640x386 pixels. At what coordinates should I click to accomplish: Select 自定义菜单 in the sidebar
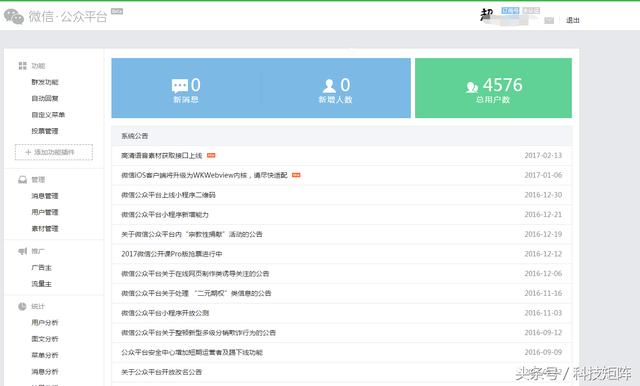pyautogui.click(x=48, y=115)
